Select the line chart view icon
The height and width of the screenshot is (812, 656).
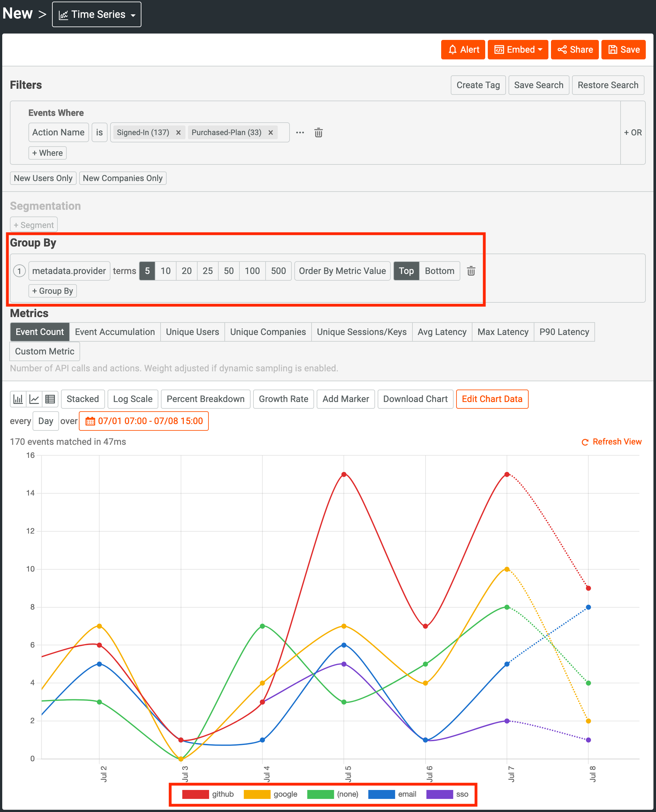point(34,399)
